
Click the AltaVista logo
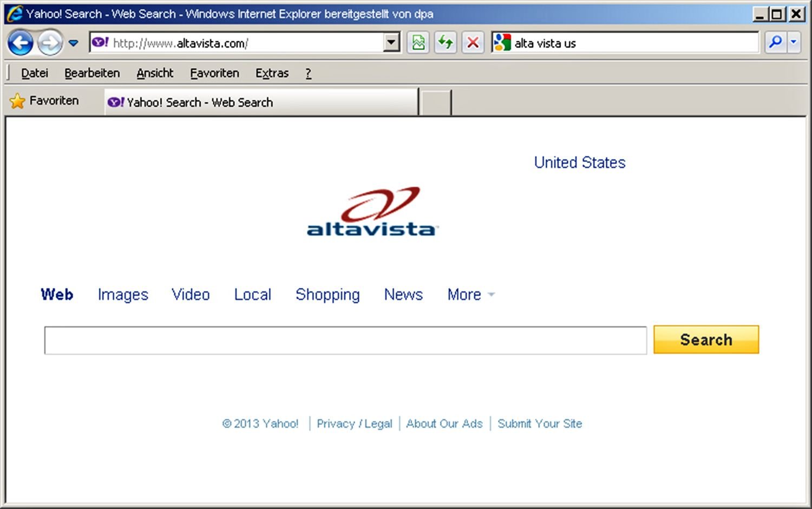point(372,212)
